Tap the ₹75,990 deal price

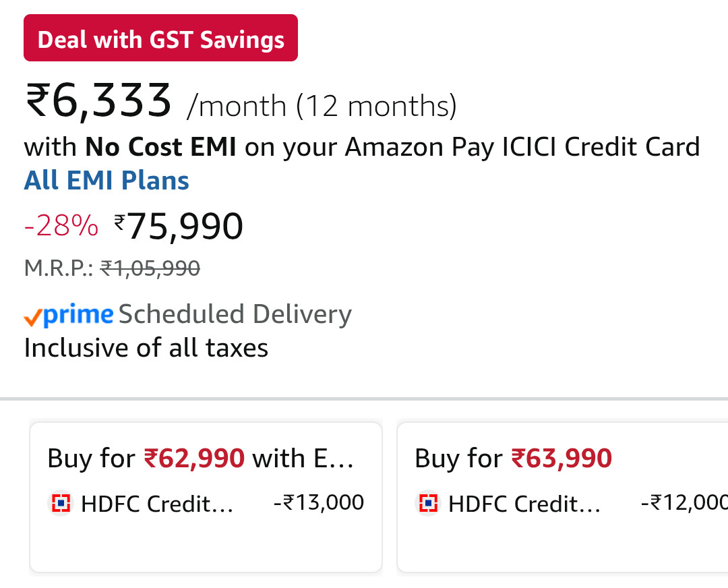click(x=184, y=227)
